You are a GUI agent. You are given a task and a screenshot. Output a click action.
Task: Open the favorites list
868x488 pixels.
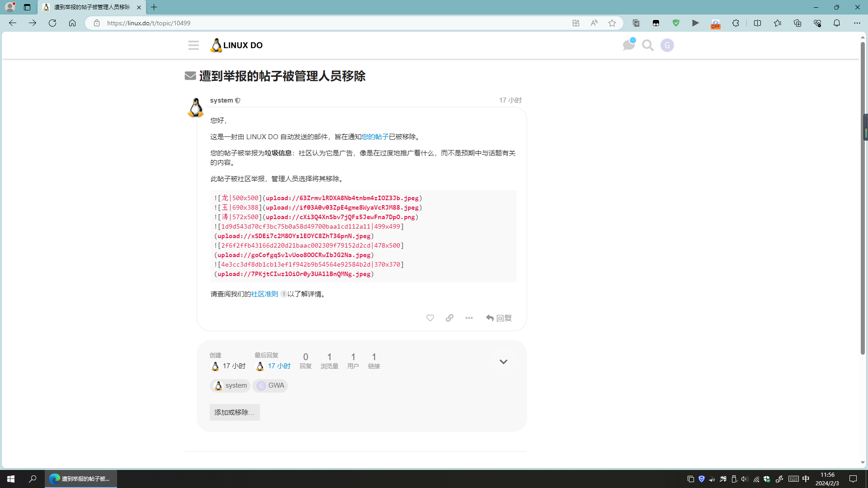point(778,23)
